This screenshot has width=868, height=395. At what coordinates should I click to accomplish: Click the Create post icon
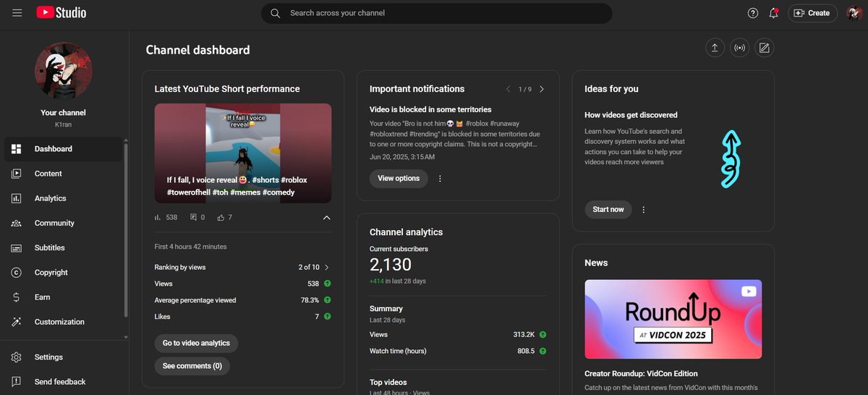(763, 48)
